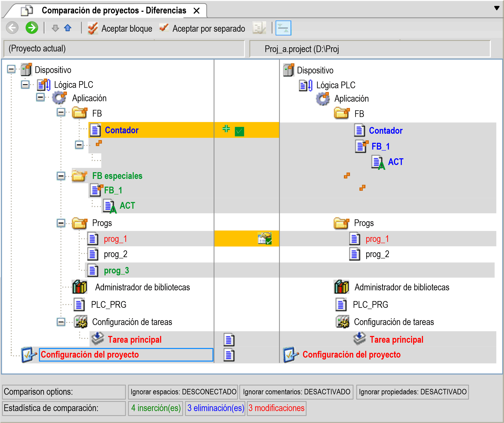Collapse the Progs folder node
Screen dimensions: 504x423
[61, 223]
